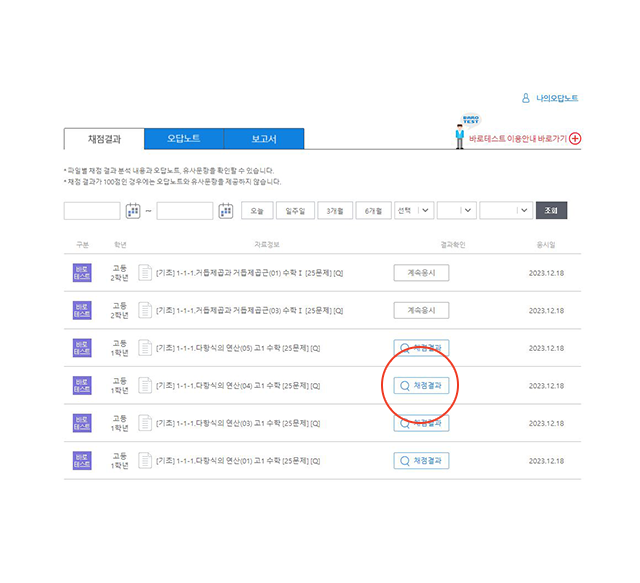Click the 구분 column header
640x583 pixels.
point(82,245)
